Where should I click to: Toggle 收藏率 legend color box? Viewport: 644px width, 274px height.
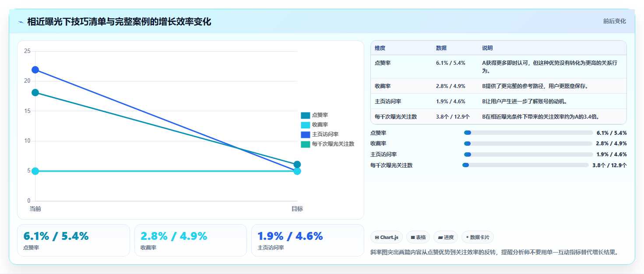pos(305,125)
